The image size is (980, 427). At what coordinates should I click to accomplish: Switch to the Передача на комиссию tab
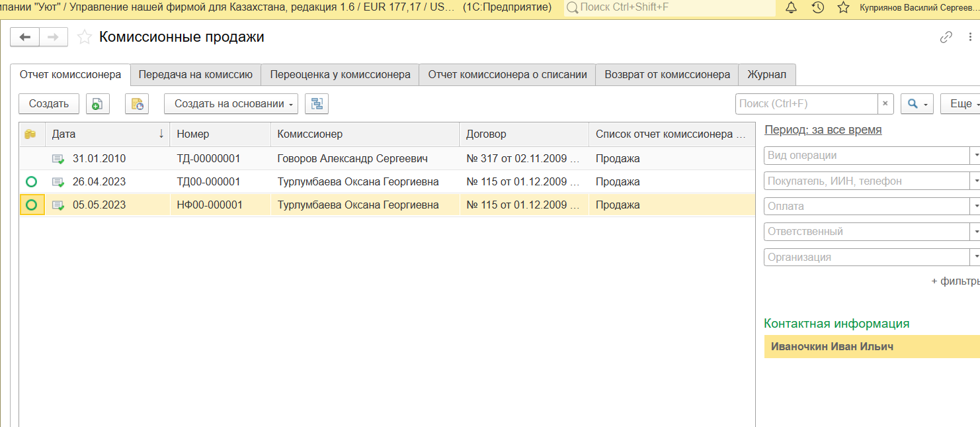[x=195, y=75]
